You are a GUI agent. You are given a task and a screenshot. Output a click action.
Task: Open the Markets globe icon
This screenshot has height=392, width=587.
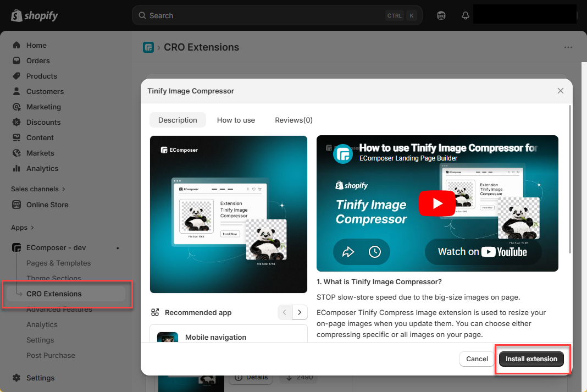16,153
